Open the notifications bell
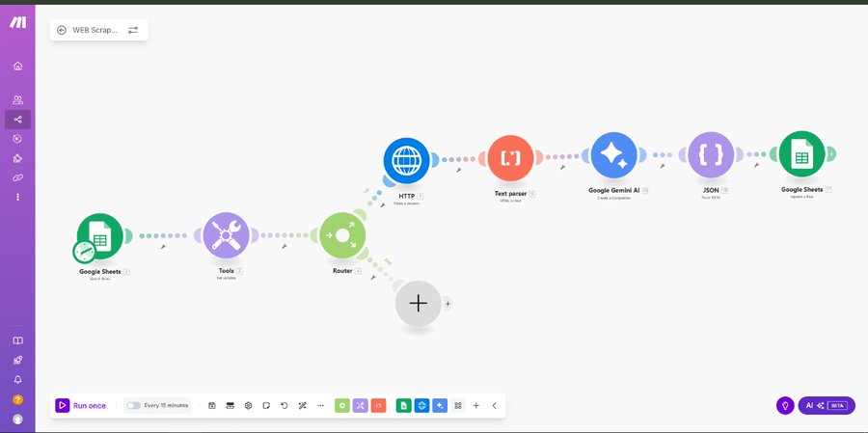The image size is (868, 433). tap(17, 380)
